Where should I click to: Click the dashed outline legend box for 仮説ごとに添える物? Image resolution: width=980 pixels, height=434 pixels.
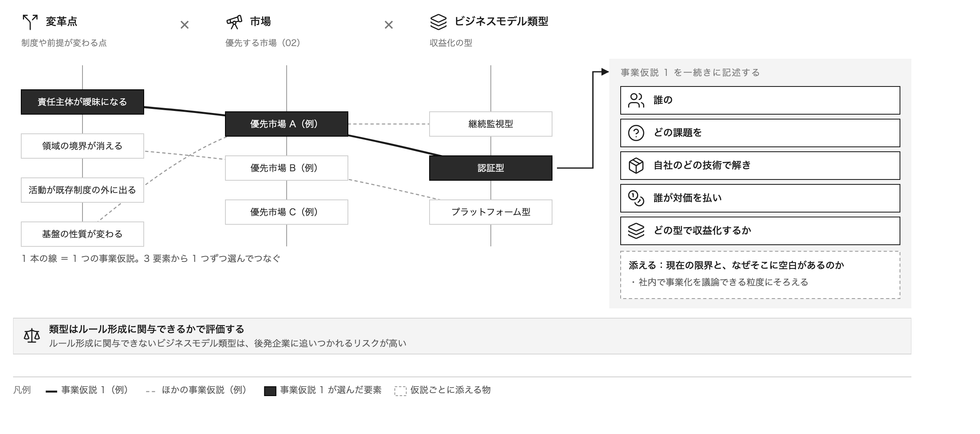[400, 391]
